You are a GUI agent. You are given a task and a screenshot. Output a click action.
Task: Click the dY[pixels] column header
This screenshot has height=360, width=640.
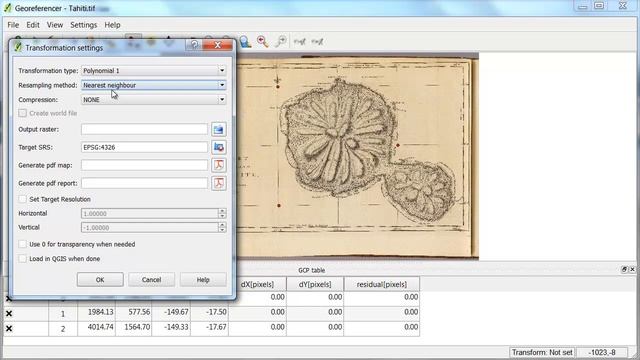coord(315,284)
